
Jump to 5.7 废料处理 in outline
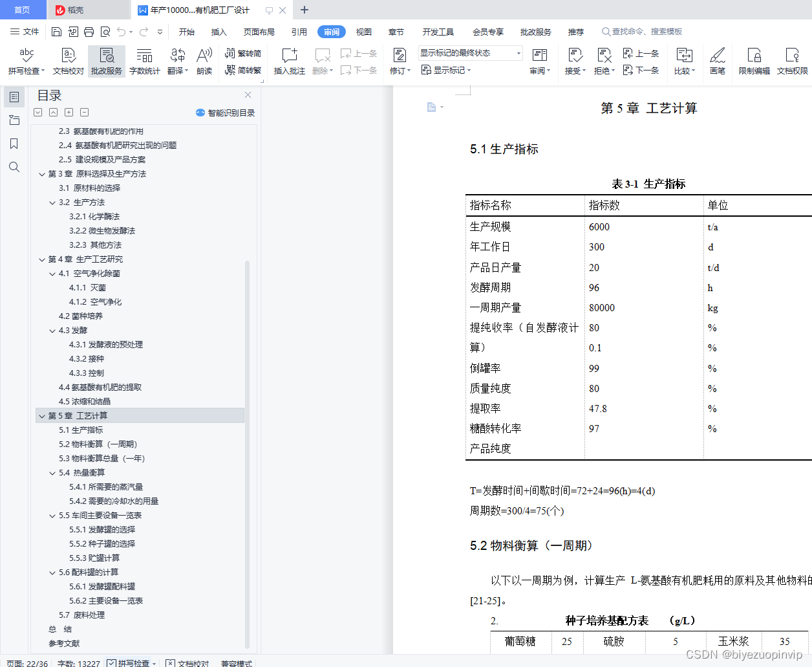[x=81, y=615]
